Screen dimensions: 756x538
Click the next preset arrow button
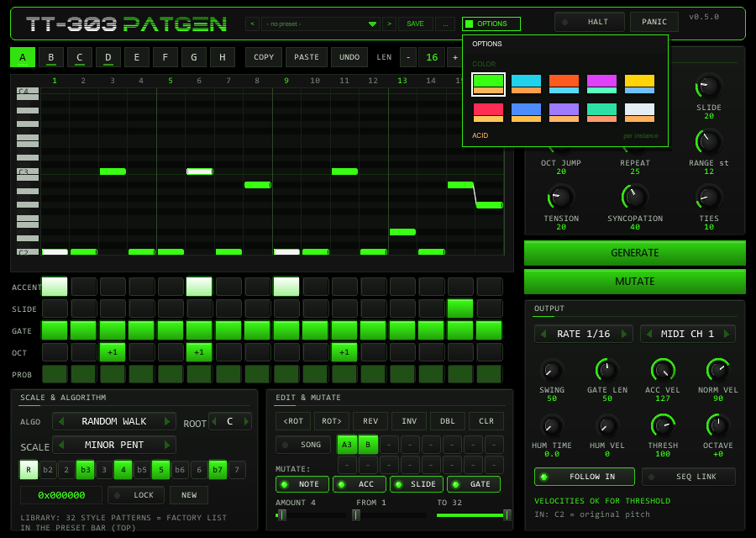(389, 24)
